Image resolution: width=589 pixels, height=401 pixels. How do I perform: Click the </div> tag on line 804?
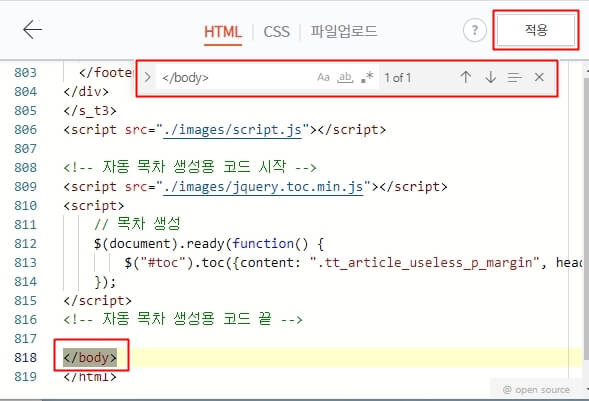click(86, 91)
